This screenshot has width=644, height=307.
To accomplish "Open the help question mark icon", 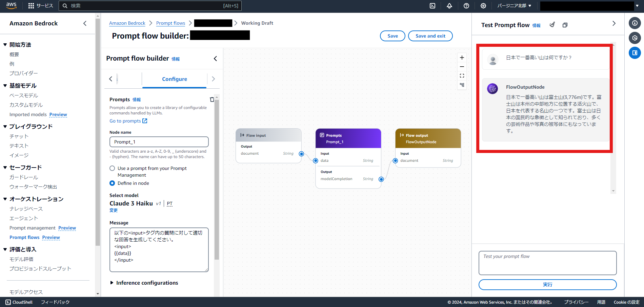I will click(466, 6).
